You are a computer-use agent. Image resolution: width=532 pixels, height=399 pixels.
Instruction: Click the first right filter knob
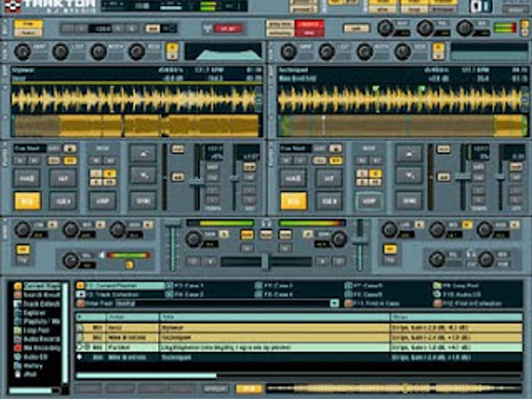288,52
